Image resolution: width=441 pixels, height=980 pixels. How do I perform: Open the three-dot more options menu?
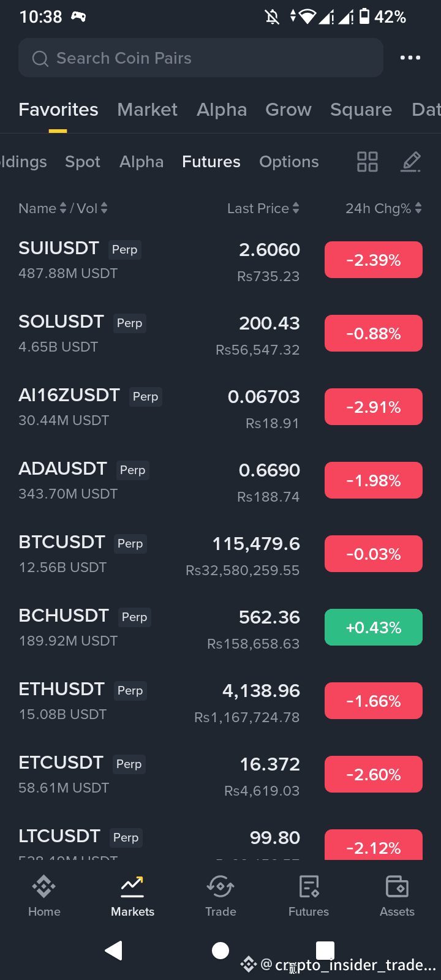pyautogui.click(x=410, y=58)
